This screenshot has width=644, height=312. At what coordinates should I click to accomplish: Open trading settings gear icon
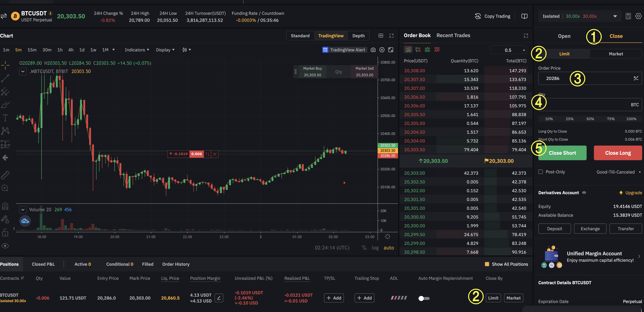pyautogui.click(x=638, y=16)
